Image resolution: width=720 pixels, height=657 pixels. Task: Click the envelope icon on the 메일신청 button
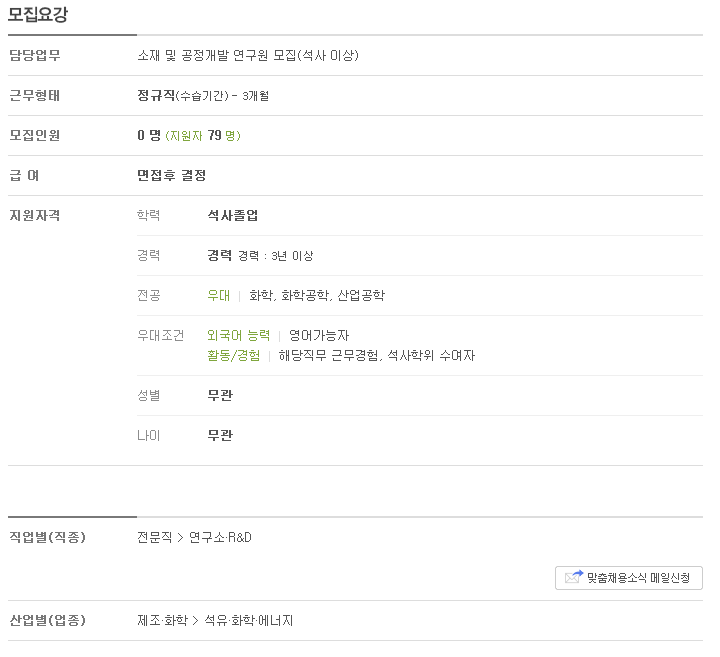pyautogui.click(x=573, y=578)
